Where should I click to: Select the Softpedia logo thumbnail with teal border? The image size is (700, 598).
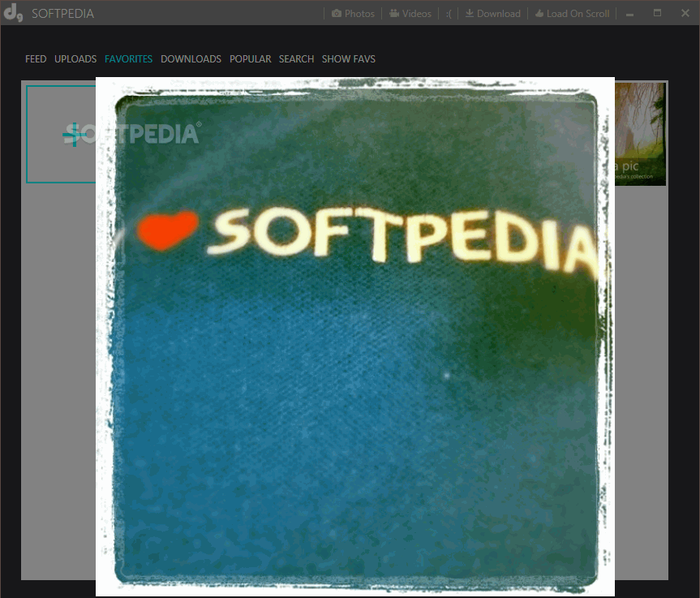[61, 135]
